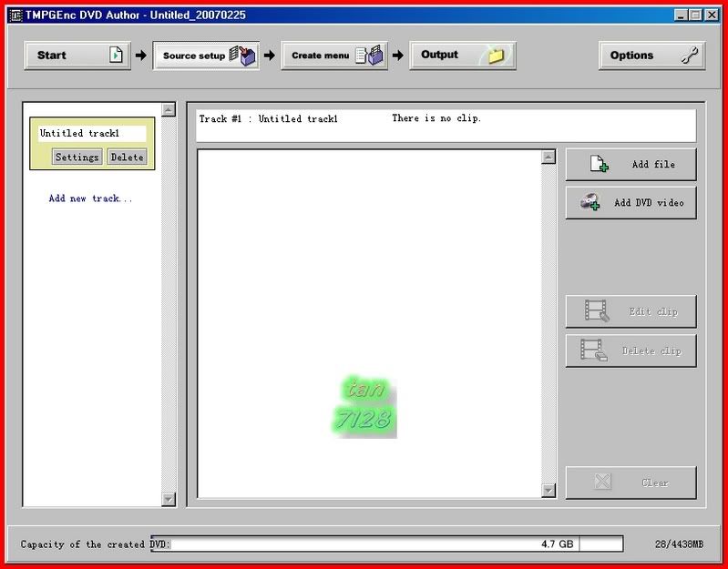The image size is (728, 569).
Task: Click the Clear X icon
Action: [x=602, y=482]
